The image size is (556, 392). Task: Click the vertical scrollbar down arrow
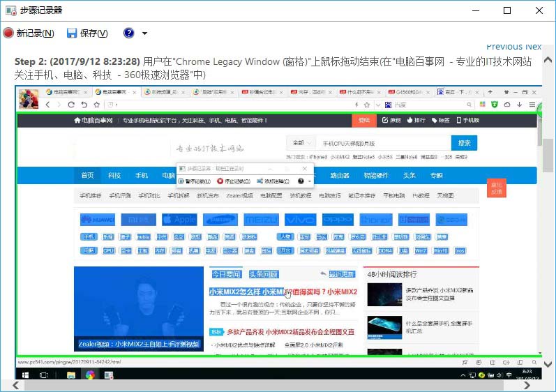(548, 364)
